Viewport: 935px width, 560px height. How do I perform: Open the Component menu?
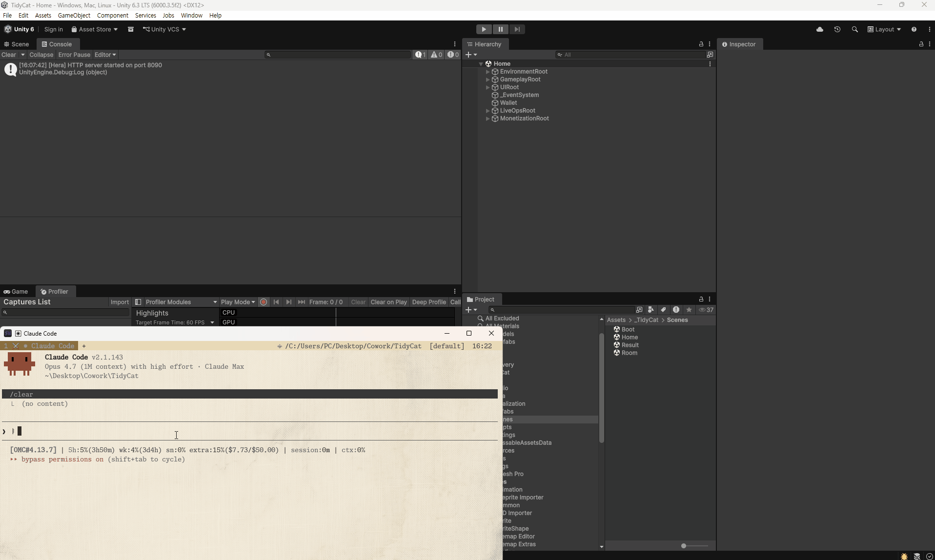click(x=113, y=16)
